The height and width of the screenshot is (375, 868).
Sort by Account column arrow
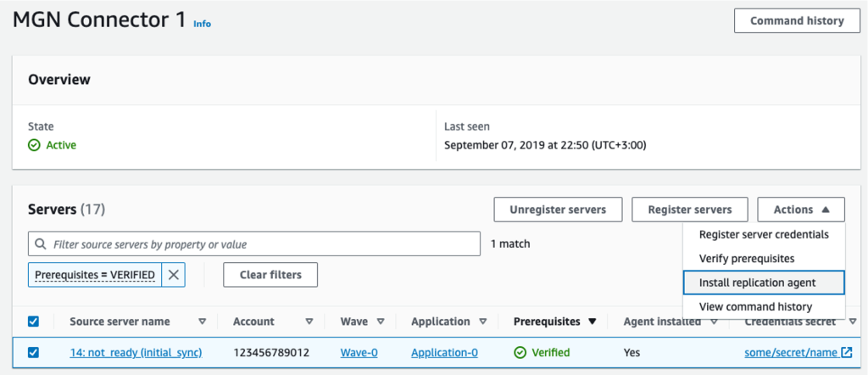pos(309,322)
